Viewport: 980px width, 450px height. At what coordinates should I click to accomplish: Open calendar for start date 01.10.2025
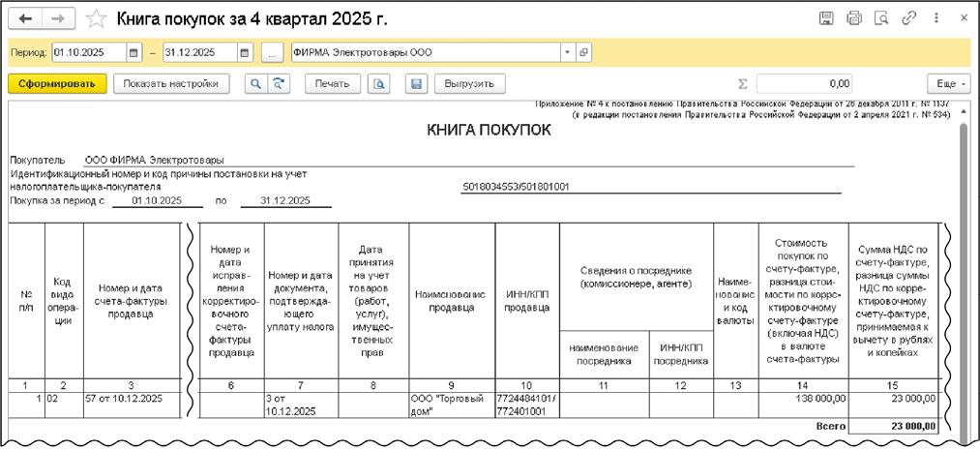(x=134, y=52)
